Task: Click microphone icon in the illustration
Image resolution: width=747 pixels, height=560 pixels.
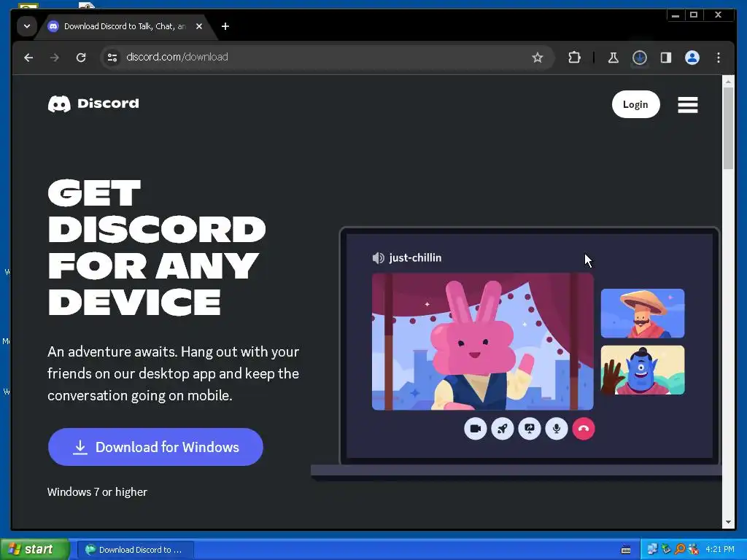Action: point(557,429)
